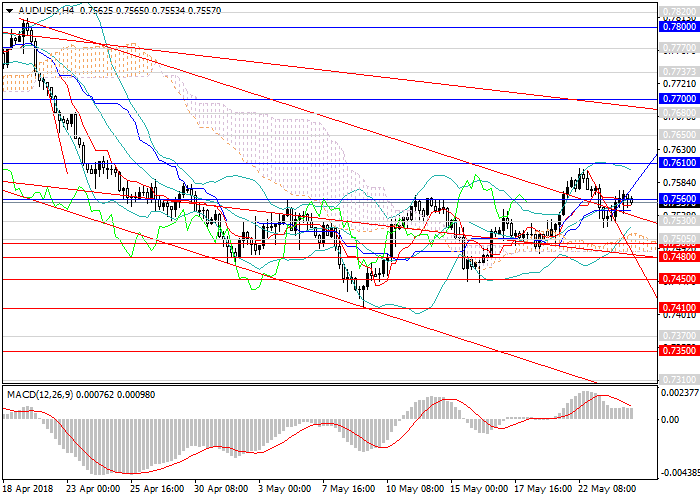
Task: Click the red 0.7350 price level tag
Action: click(x=678, y=351)
